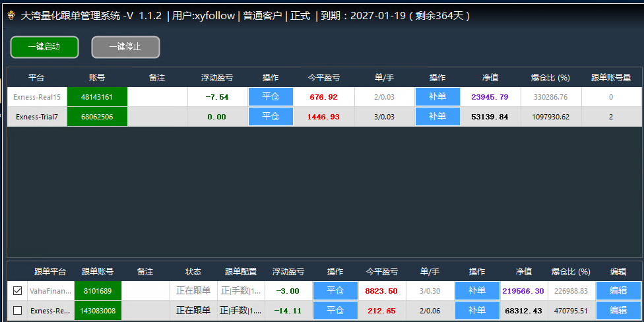This screenshot has width=644, height=322.
Task: Click the 编辑 column header
Action: 618,271
